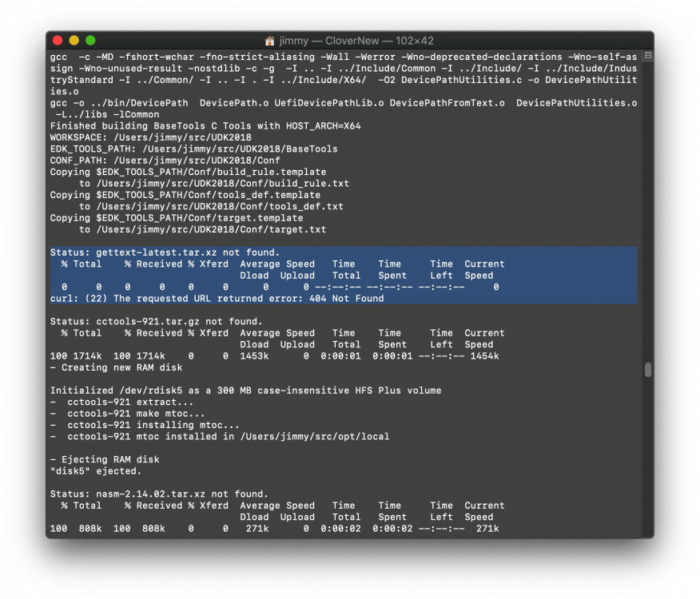Click 'cctools-921 extract...' line
The width and height of the screenshot is (700, 599).
click(122, 403)
